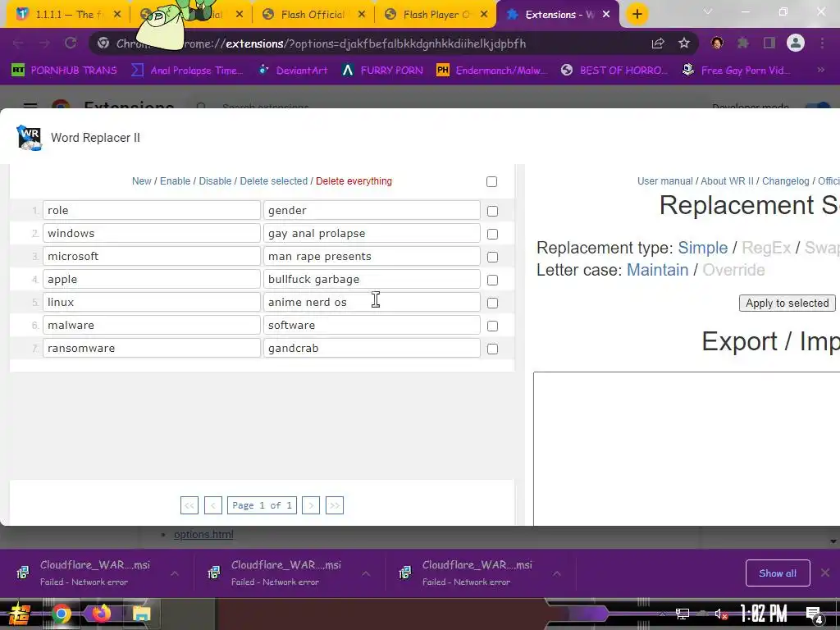
Task: Open the Endermanch/Malw... bookmark
Action: [492, 70]
